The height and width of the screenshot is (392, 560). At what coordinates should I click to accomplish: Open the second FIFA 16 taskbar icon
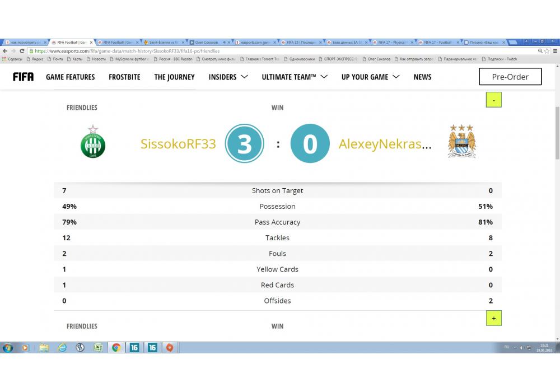click(x=152, y=347)
